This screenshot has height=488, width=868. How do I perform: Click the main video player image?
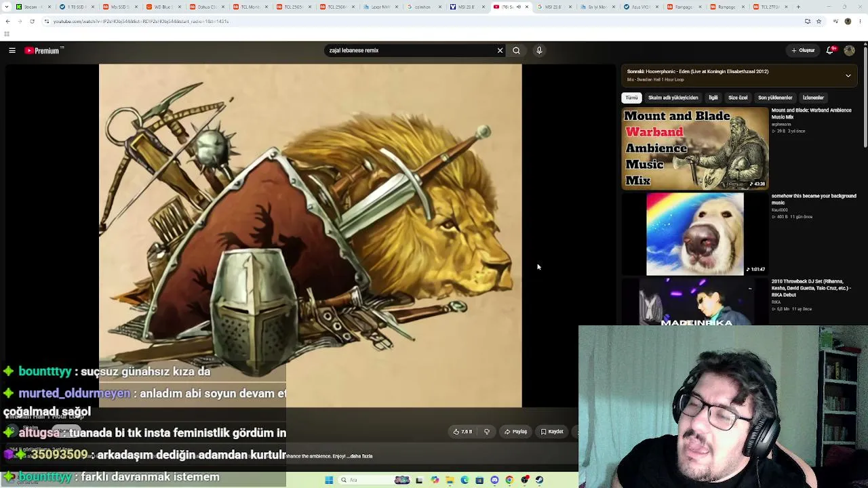(311, 235)
